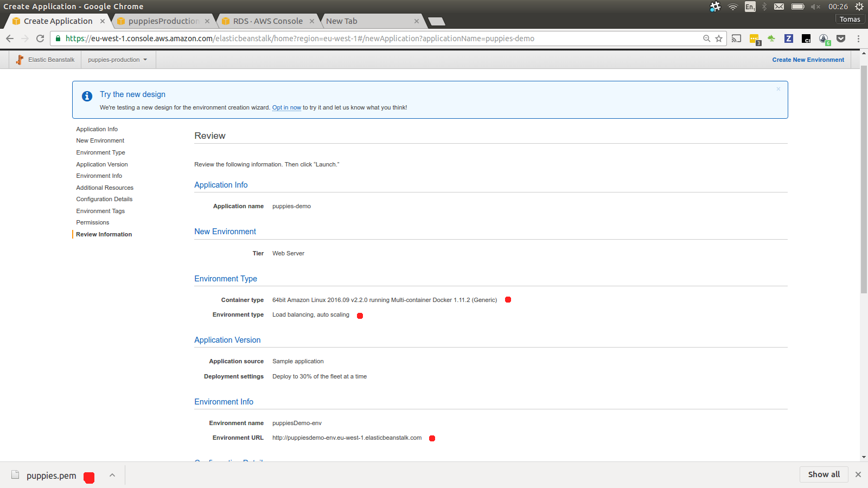Open the Bluetooth indicator in the top panel

[x=764, y=7]
